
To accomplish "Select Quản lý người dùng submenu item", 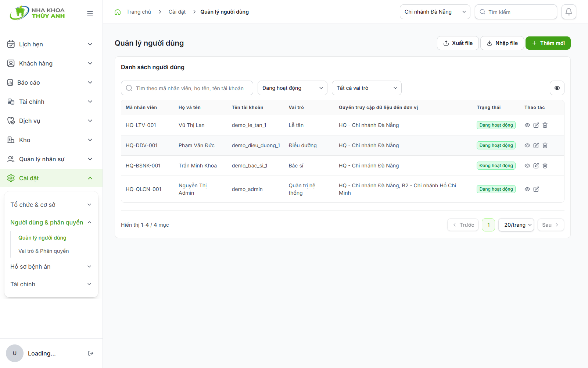I will click(42, 238).
